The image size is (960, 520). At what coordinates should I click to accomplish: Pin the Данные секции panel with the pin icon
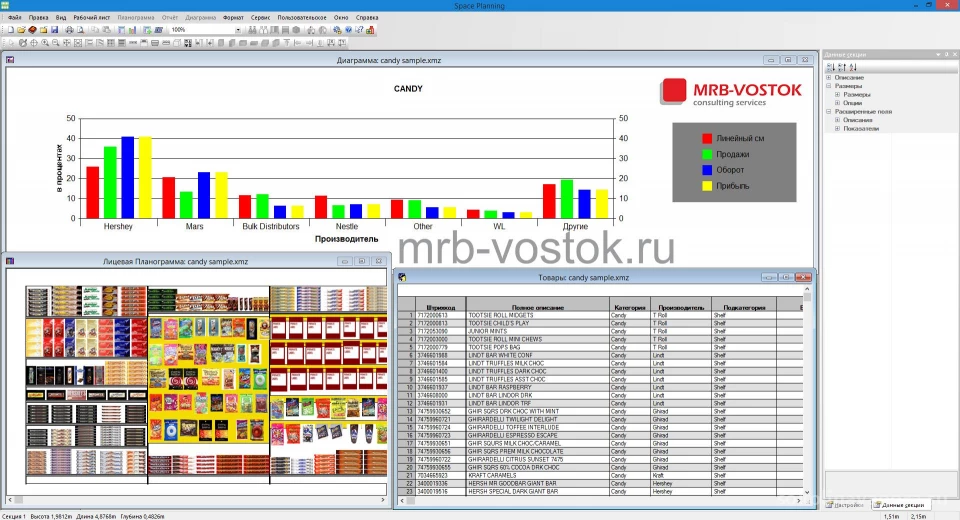click(x=947, y=54)
